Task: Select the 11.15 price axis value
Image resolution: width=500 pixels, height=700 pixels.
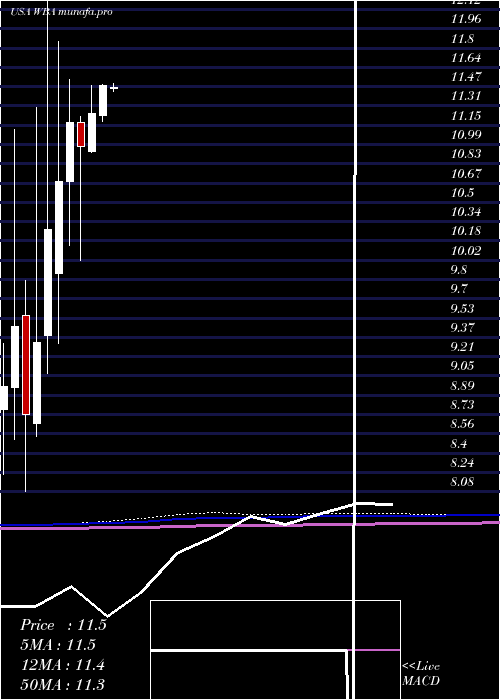Action: click(x=466, y=116)
